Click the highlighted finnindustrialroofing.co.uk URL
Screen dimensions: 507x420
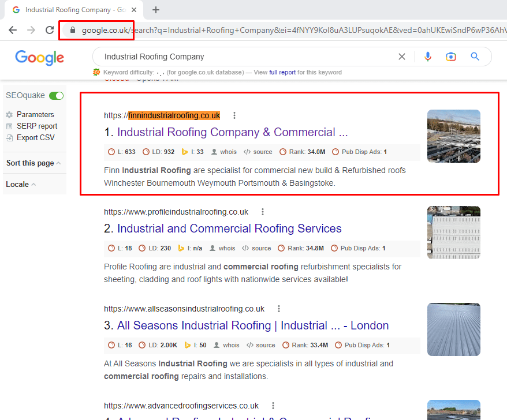(174, 115)
